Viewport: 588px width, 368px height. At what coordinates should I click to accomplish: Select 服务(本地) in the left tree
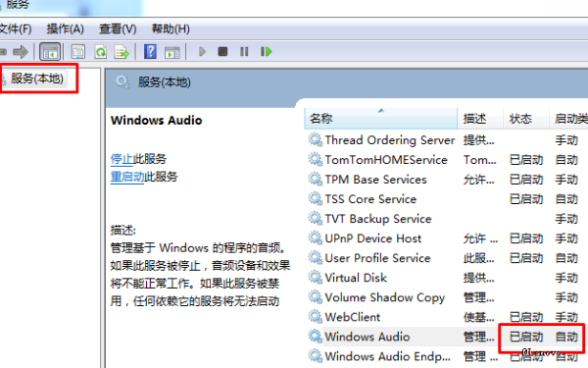(x=37, y=79)
